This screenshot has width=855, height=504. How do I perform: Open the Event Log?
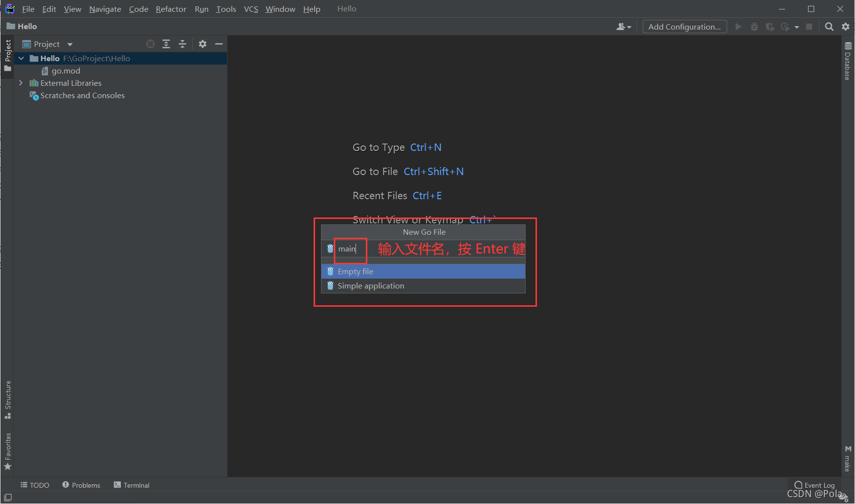pos(815,485)
